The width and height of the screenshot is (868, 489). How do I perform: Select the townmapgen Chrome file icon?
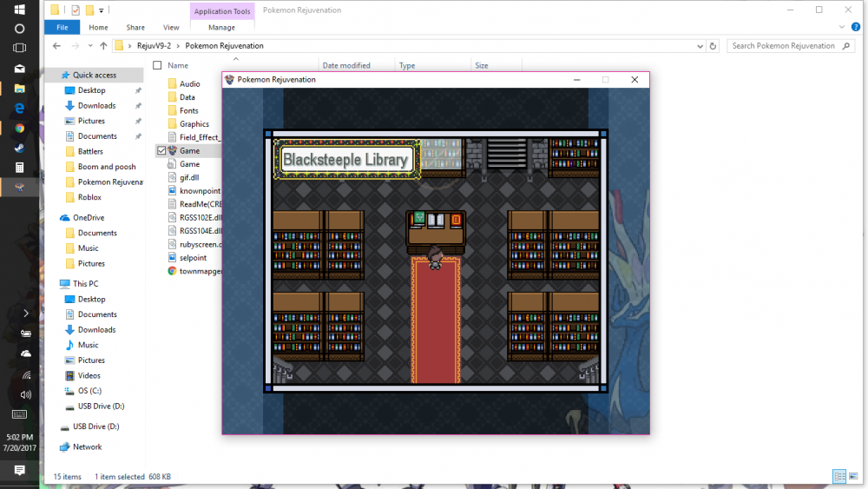172,271
